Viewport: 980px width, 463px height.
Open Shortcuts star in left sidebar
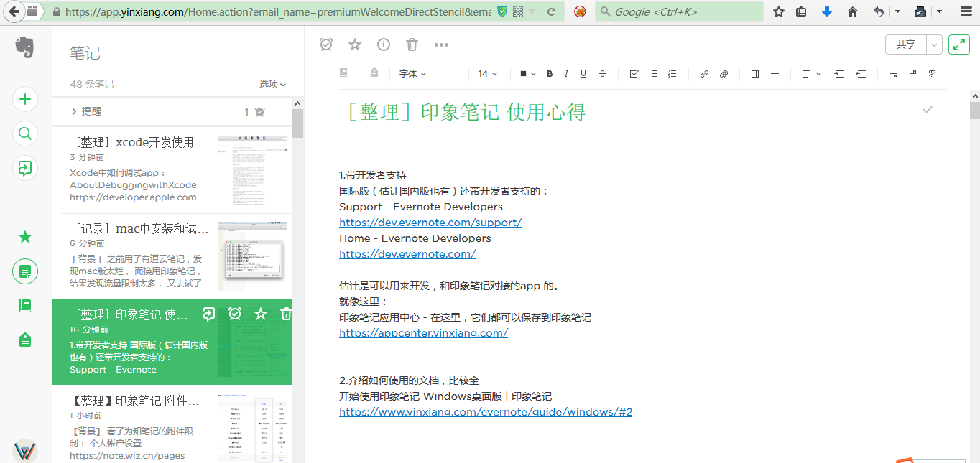click(x=25, y=237)
